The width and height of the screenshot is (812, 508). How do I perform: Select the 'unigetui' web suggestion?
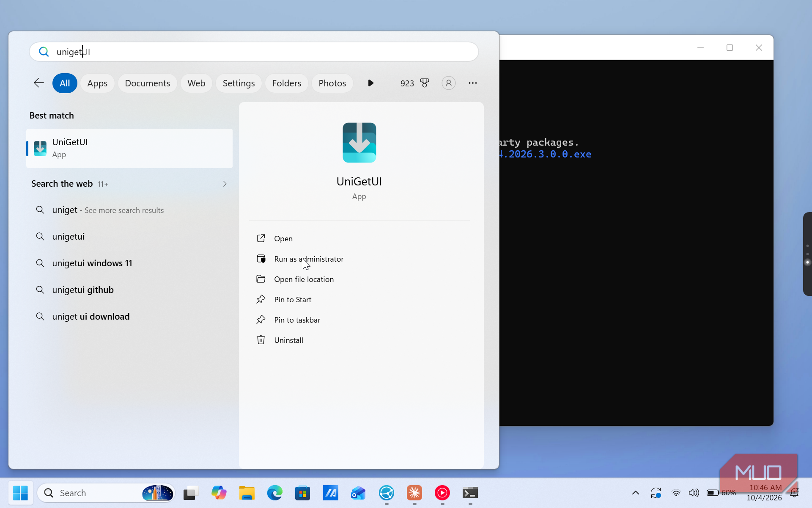129,237
